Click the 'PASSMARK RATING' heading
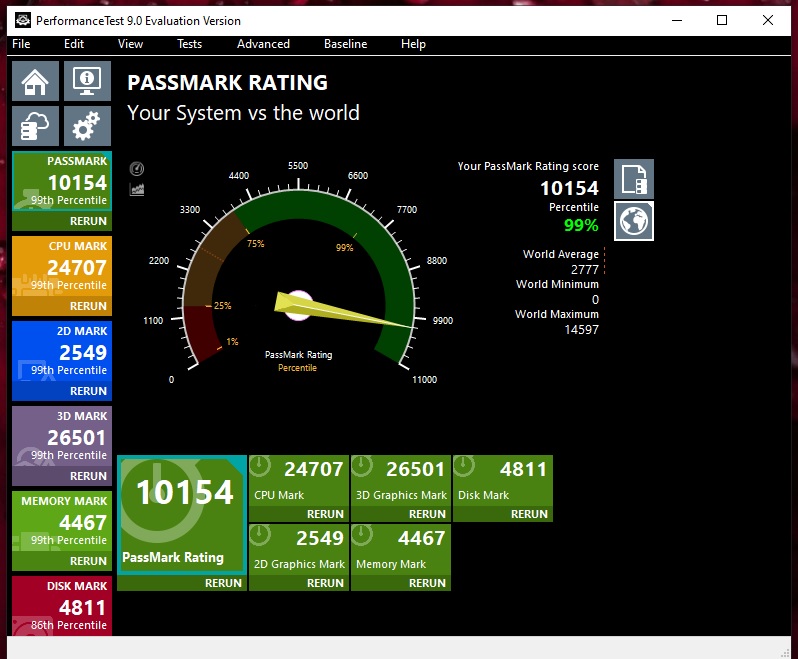The height and width of the screenshot is (659, 798). (227, 82)
